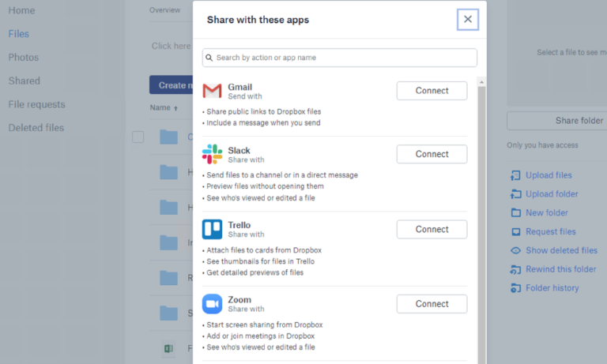The width and height of the screenshot is (607, 364).
Task: Click the Upload folder icon
Action: click(515, 193)
